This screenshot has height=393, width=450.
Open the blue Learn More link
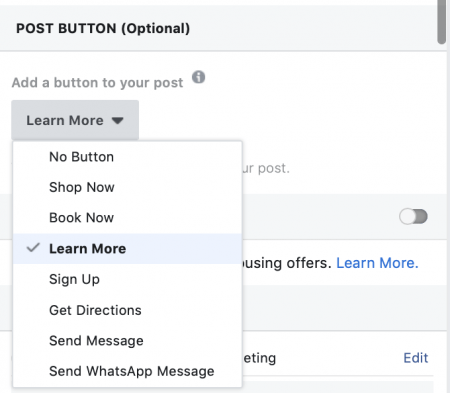[377, 263]
